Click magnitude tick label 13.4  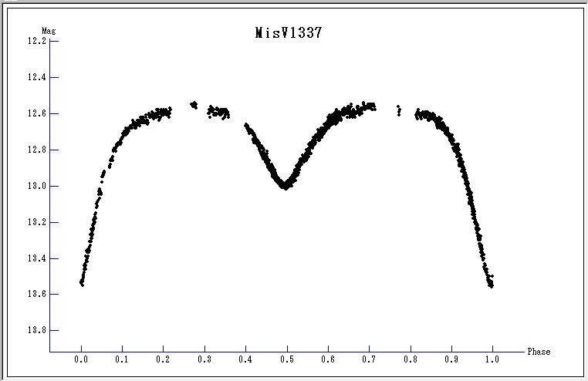(37, 258)
